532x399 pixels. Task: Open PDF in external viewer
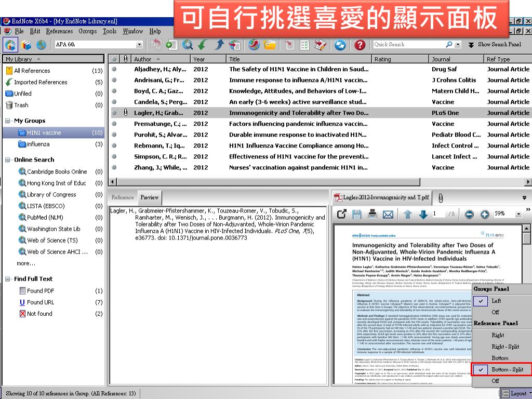click(342, 214)
